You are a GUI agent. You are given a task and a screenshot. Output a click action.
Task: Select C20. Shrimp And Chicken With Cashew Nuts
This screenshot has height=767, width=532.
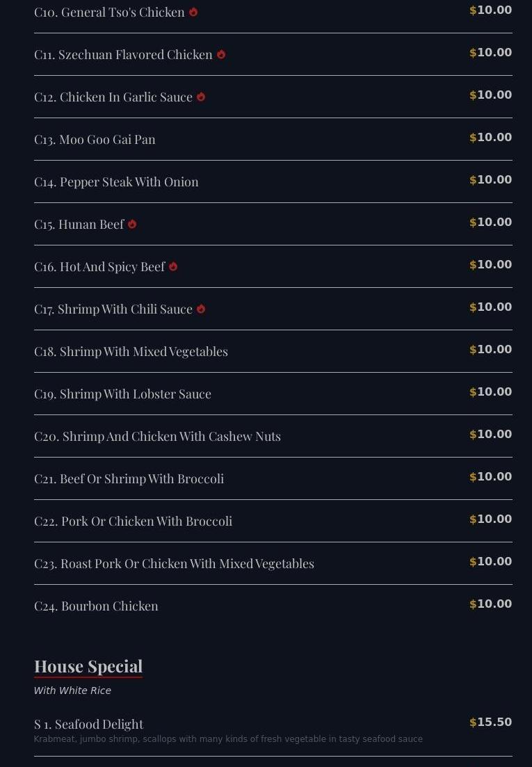pyautogui.click(x=157, y=436)
